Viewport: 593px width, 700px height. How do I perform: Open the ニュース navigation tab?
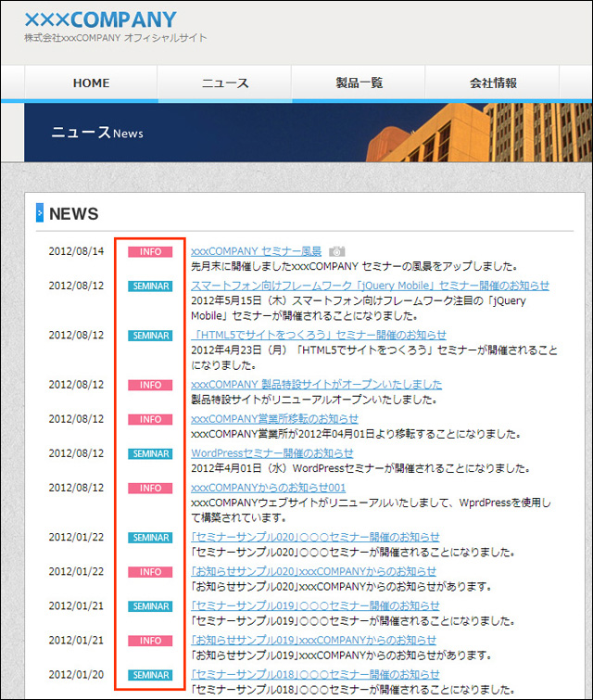(225, 83)
